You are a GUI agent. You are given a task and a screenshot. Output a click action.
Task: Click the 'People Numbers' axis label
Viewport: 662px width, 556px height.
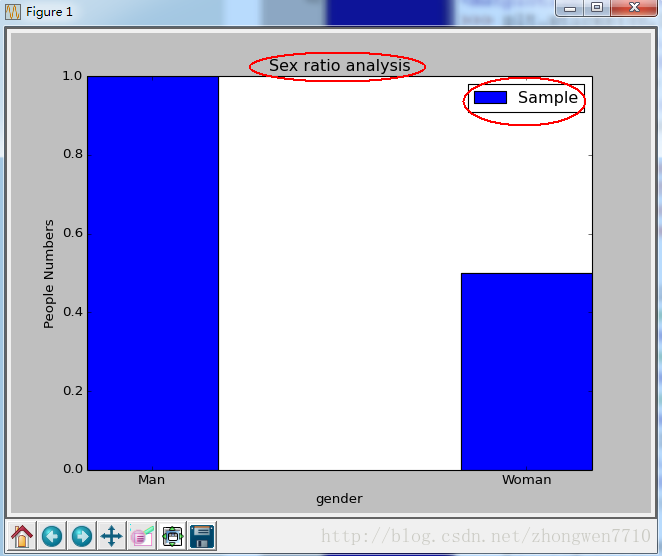(x=49, y=274)
